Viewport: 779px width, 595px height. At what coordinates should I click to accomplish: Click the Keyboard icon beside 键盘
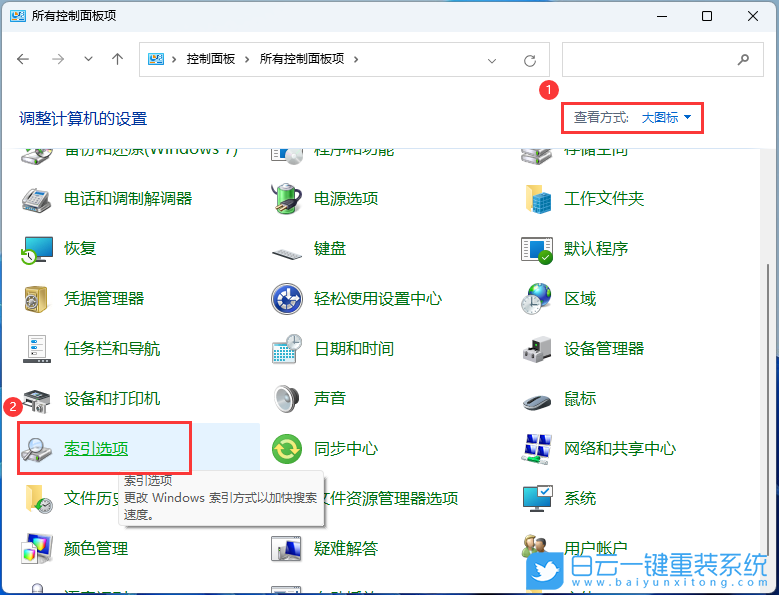pos(287,253)
